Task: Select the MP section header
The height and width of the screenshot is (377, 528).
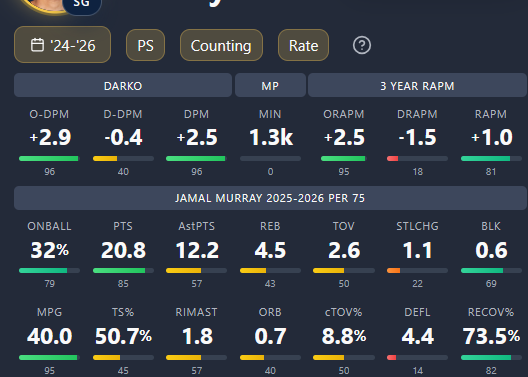Action: click(270, 86)
